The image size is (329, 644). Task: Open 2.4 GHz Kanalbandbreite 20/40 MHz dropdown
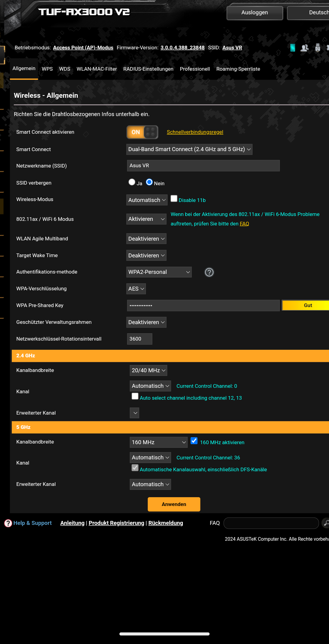(148, 370)
